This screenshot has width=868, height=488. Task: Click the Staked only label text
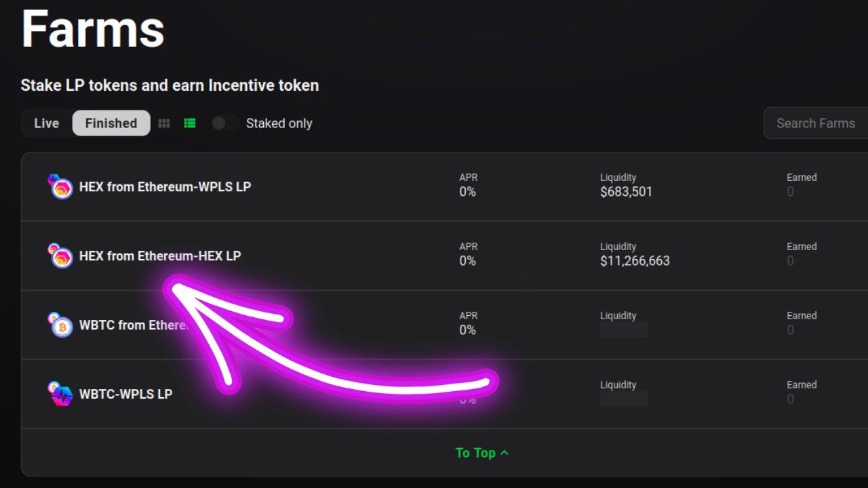[279, 123]
